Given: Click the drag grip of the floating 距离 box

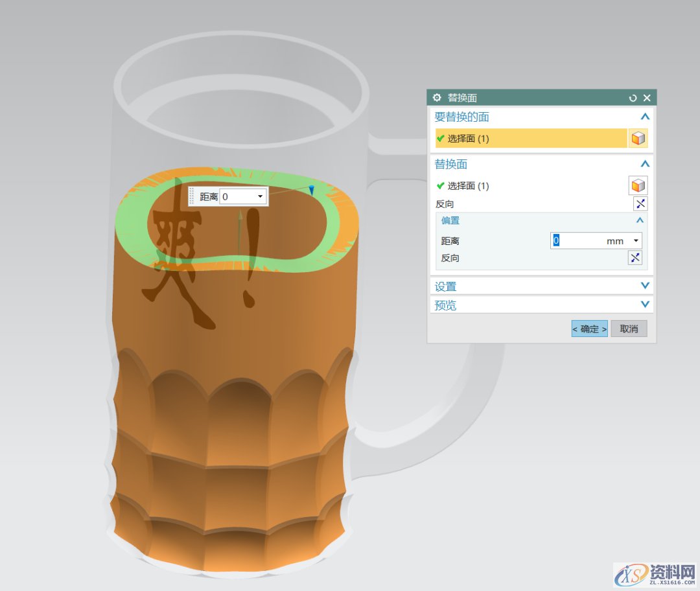Looking at the screenshot, I should point(192,196).
